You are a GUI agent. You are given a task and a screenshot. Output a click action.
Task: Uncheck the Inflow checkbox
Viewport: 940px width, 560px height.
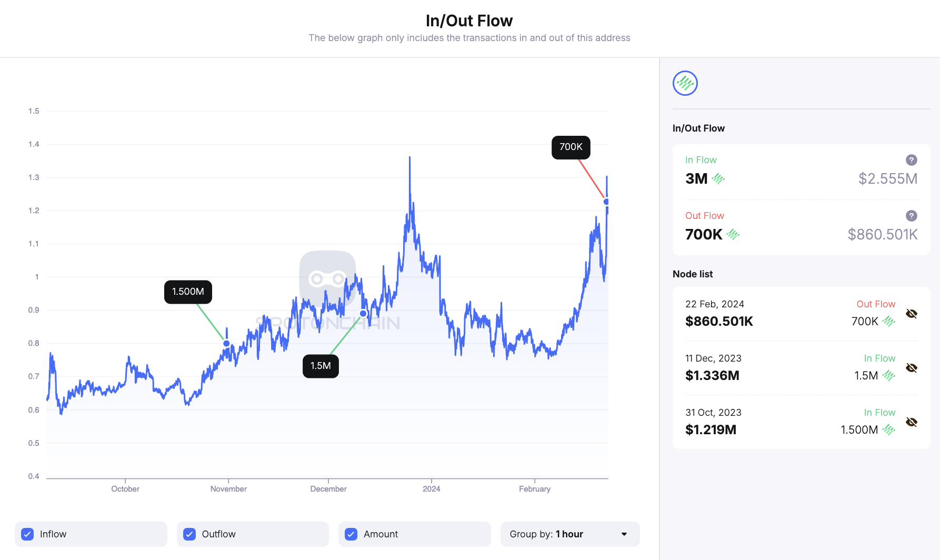(x=27, y=534)
